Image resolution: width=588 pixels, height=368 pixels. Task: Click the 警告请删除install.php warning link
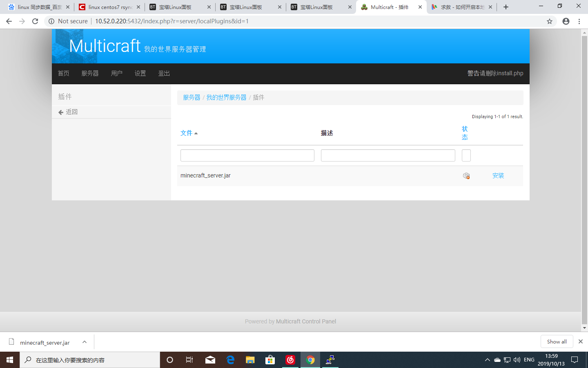click(495, 74)
